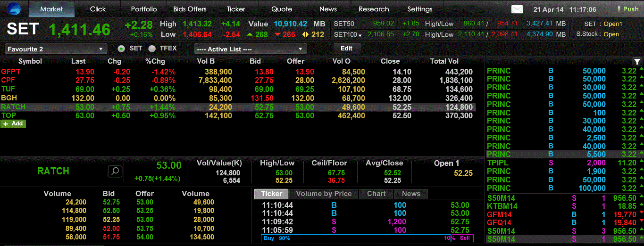The height and width of the screenshot is (246, 644).
Task: Switch to the lower News tab
Action: (411, 194)
